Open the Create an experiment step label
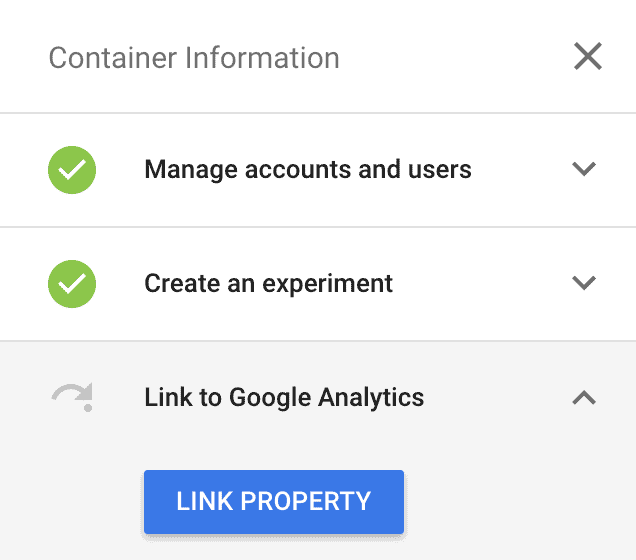 click(x=269, y=283)
